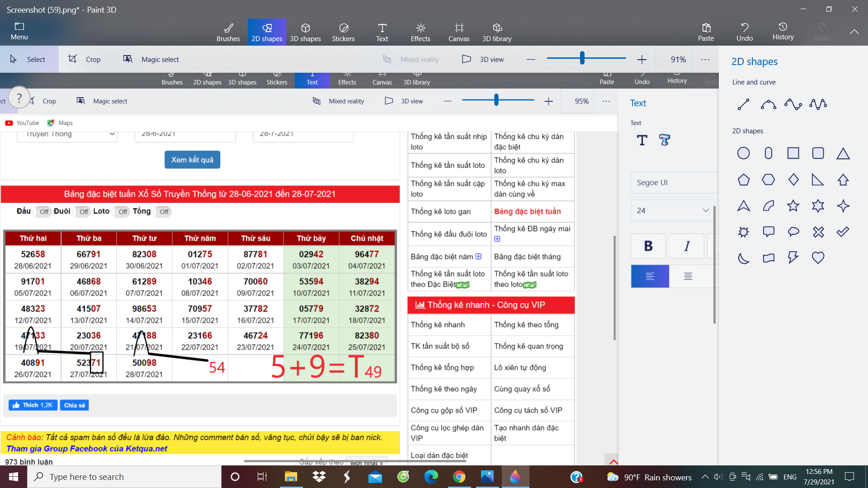Choose the Rounded square shape
Viewport: 868px width, 488px height.
tap(818, 153)
